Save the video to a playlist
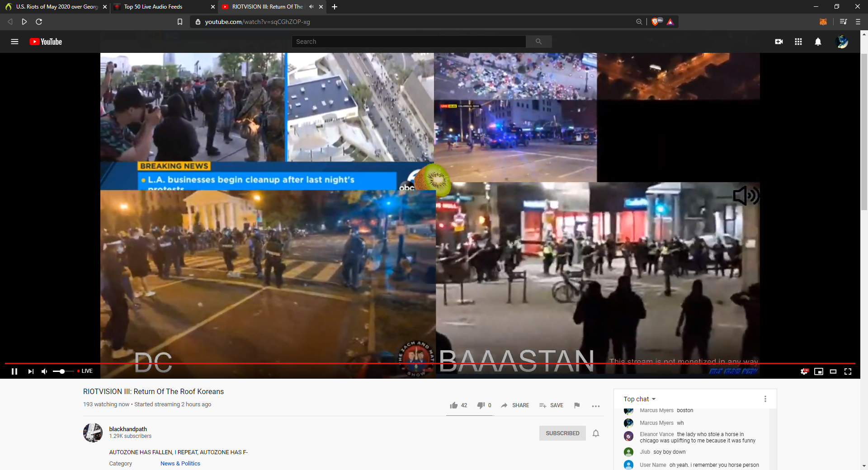This screenshot has width=868, height=470. 551,405
